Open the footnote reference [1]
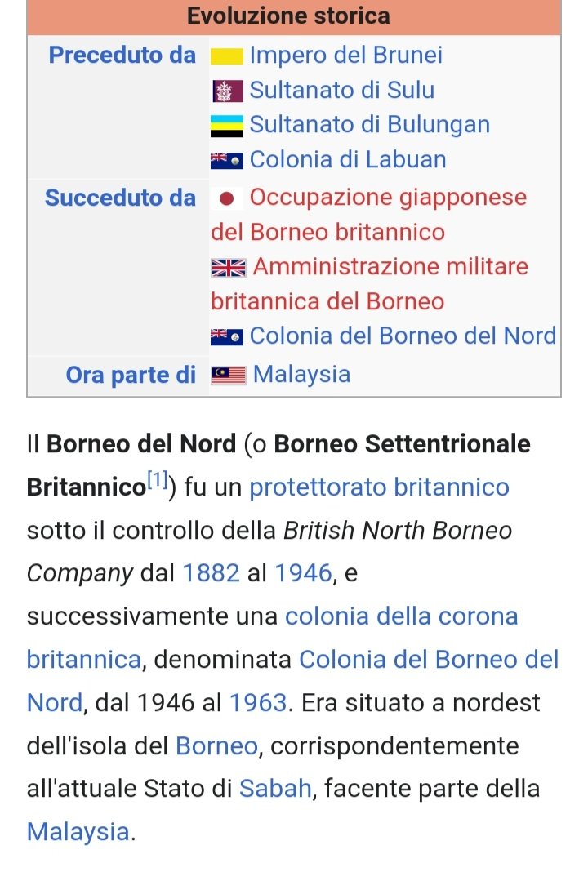The height and width of the screenshot is (872, 588). click(x=158, y=479)
